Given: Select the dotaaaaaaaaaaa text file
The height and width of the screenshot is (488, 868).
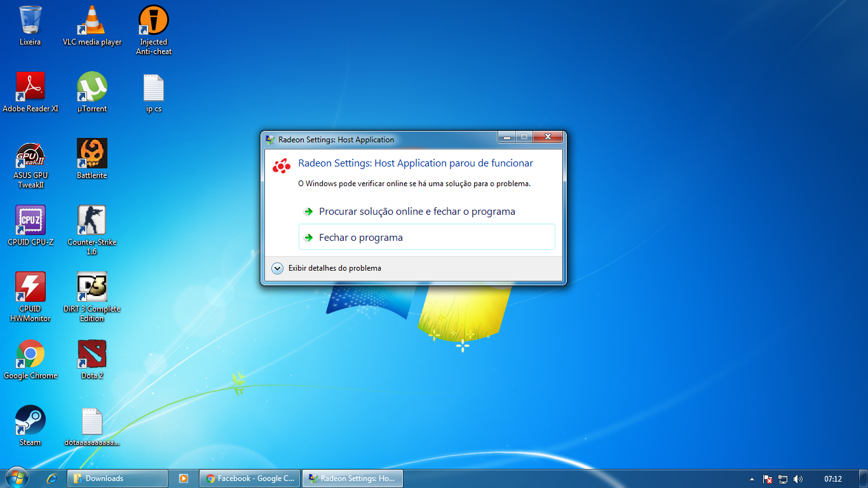Looking at the screenshot, I should point(92,426).
